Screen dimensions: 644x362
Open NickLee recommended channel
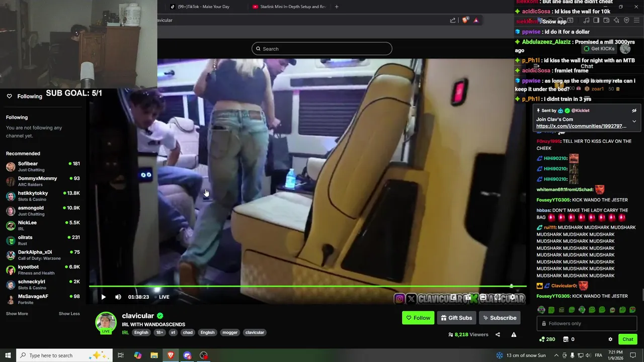point(43,225)
